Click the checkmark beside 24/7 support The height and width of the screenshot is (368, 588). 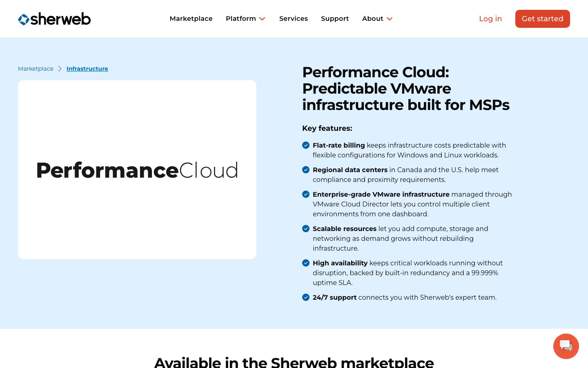pos(306,297)
